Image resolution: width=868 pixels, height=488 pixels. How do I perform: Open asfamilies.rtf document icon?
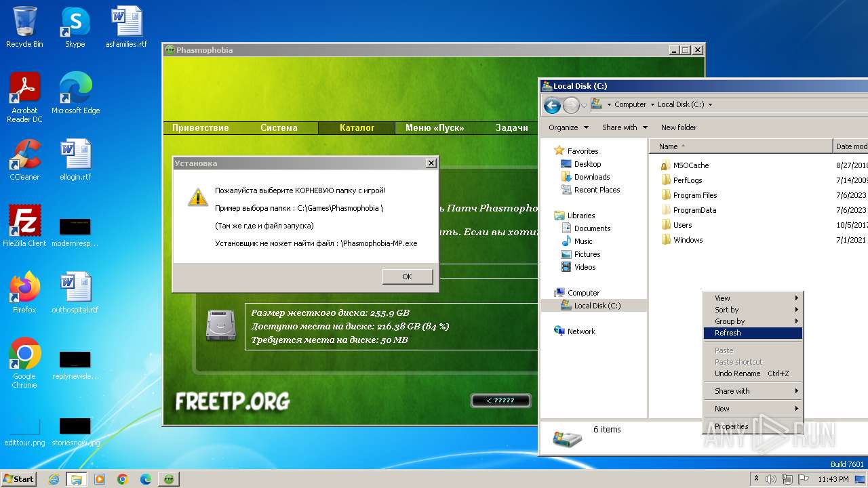coord(126,27)
